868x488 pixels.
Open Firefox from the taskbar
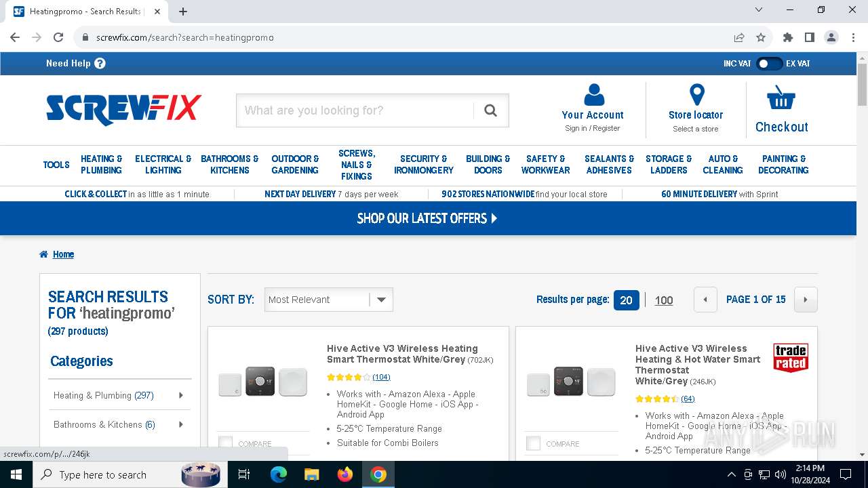coord(345,474)
